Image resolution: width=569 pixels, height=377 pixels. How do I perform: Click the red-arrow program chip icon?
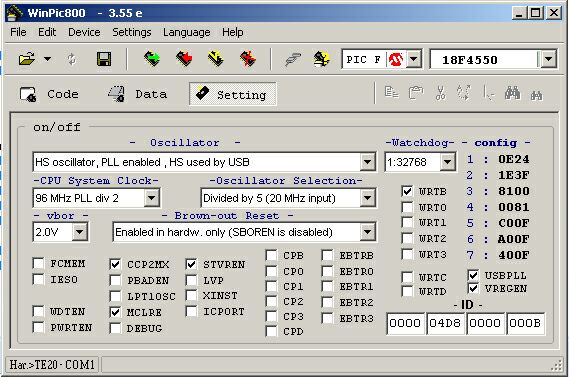[184, 58]
